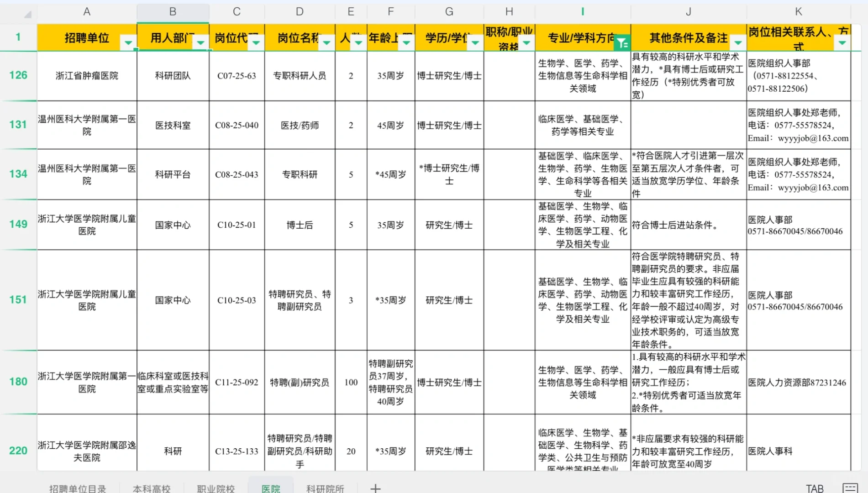Select row 131 by its number
This screenshot has width=868, height=493.
click(18, 125)
